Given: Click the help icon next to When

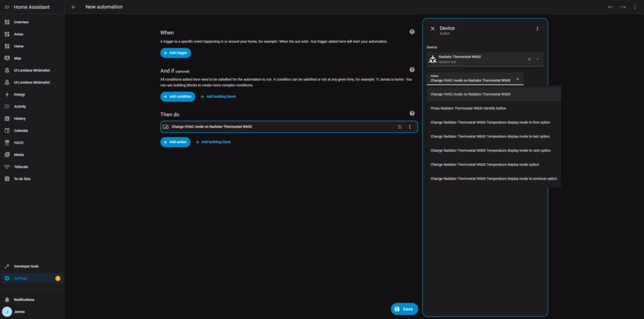Looking at the screenshot, I should point(412,31).
